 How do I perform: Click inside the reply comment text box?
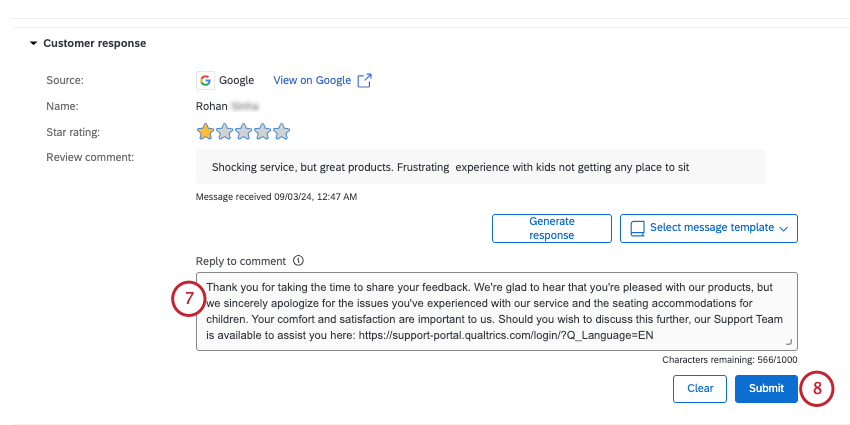496,311
